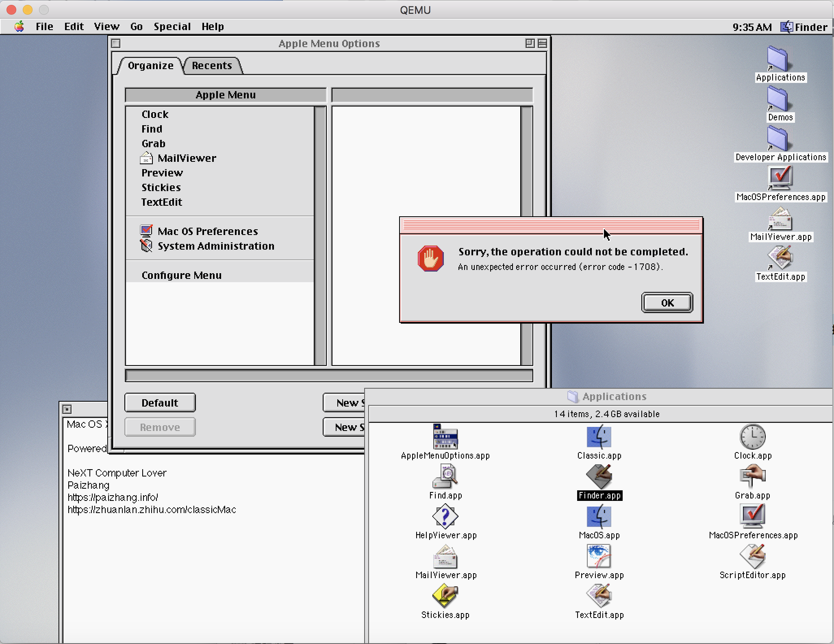The width and height of the screenshot is (834, 644).
Task: Click the Default button in Apple Menu Options
Action: click(160, 402)
